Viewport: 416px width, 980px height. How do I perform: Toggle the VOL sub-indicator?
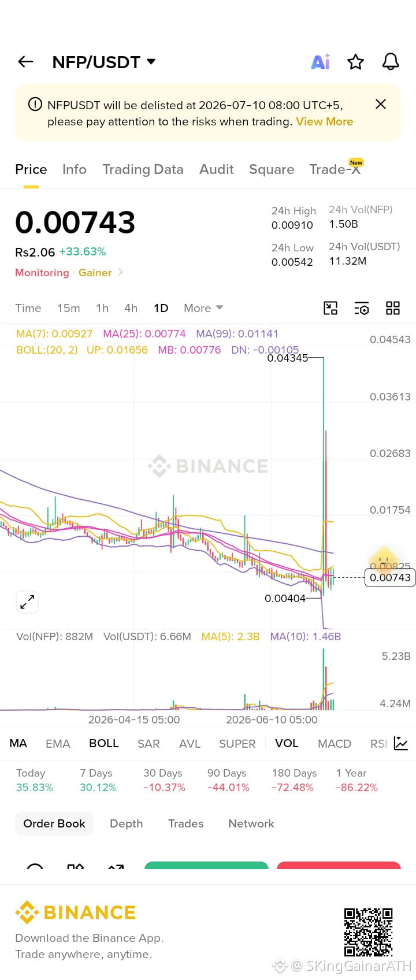tap(287, 743)
